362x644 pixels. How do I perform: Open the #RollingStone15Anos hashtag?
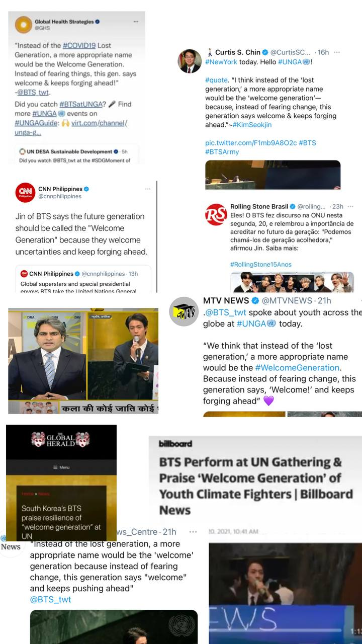[x=260, y=264]
